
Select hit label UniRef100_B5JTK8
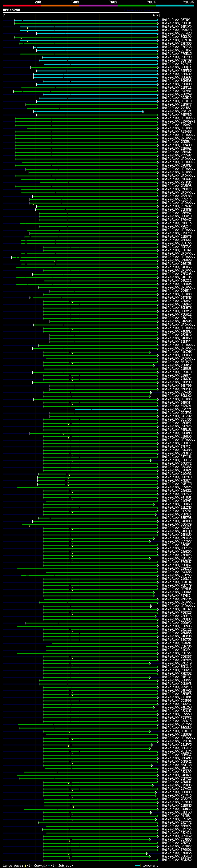(177, 765)
